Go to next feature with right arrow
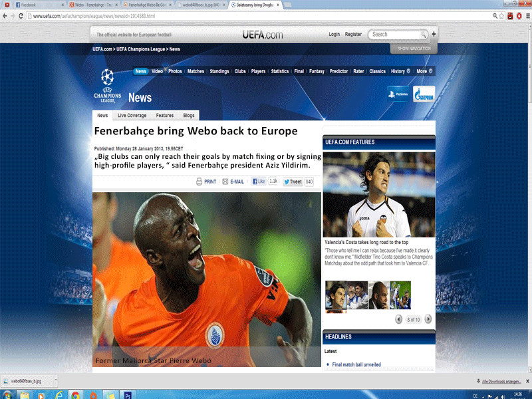The width and height of the screenshot is (532, 399). pos(428,319)
